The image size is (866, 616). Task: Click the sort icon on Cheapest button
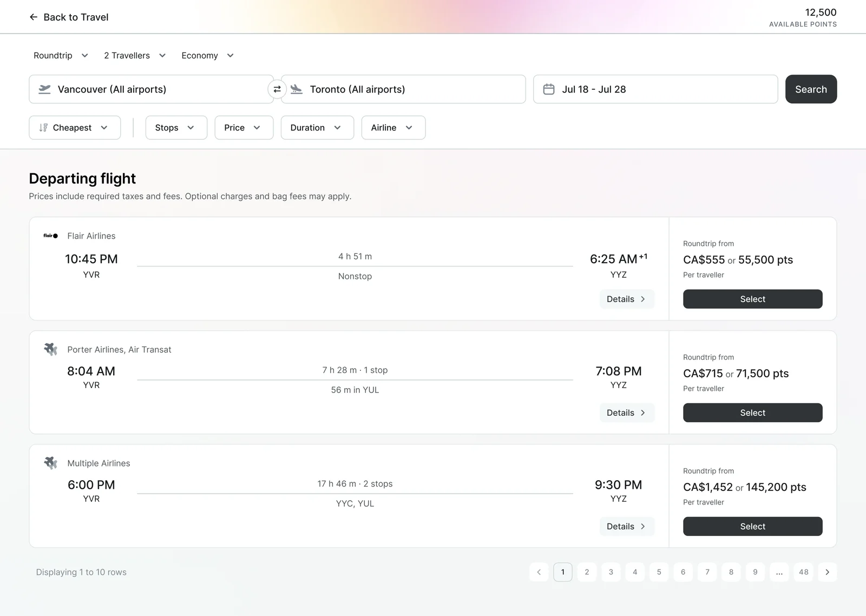(x=43, y=128)
